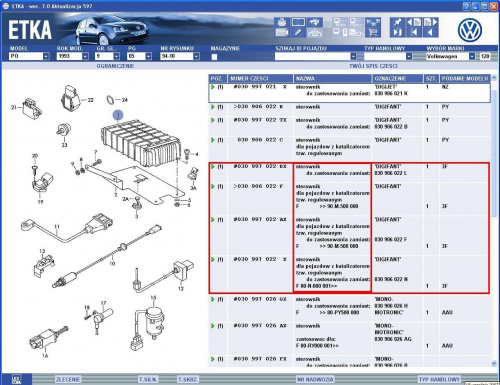
Task: Click the pencil edit icon
Action: pyautogui.click(x=298, y=32)
